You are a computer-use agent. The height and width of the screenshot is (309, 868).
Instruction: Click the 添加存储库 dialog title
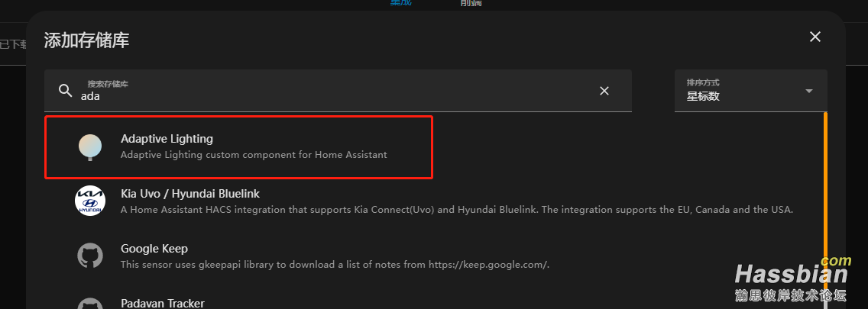tap(86, 40)
